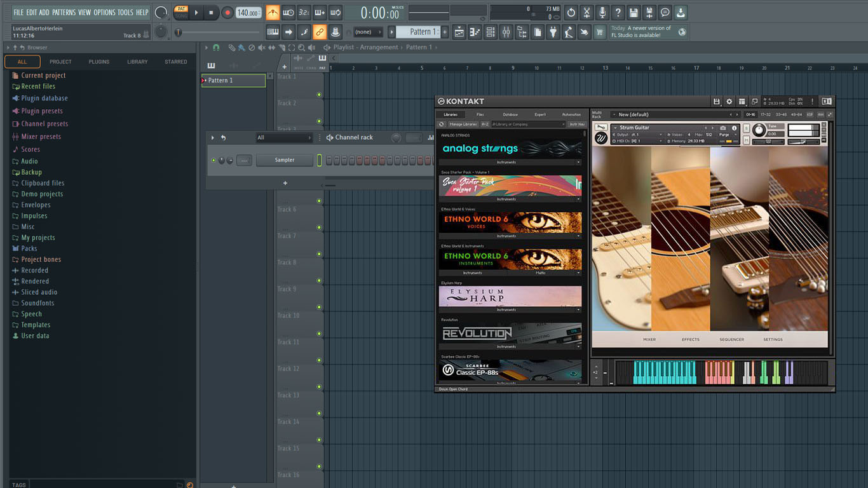Adjust the Strum Guitar Tune knob
868x488 pixels.
pos(759,130)
